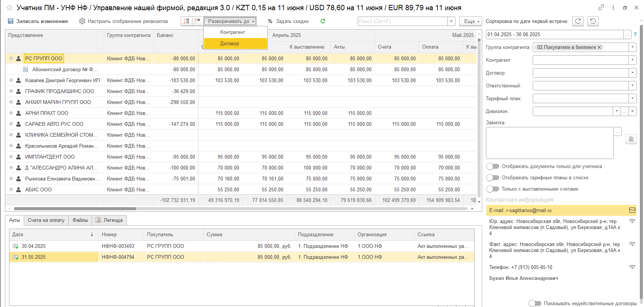Click the redo arrow next to sorting label

tap(578, 21)
